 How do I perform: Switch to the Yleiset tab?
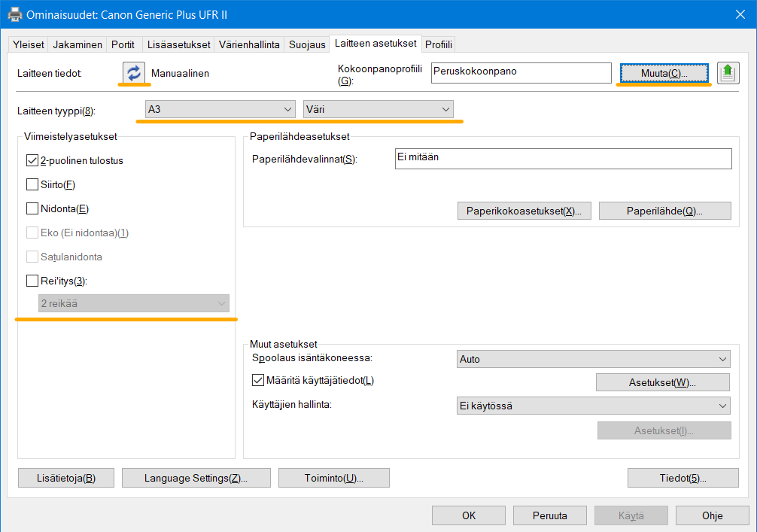point(29,44)
